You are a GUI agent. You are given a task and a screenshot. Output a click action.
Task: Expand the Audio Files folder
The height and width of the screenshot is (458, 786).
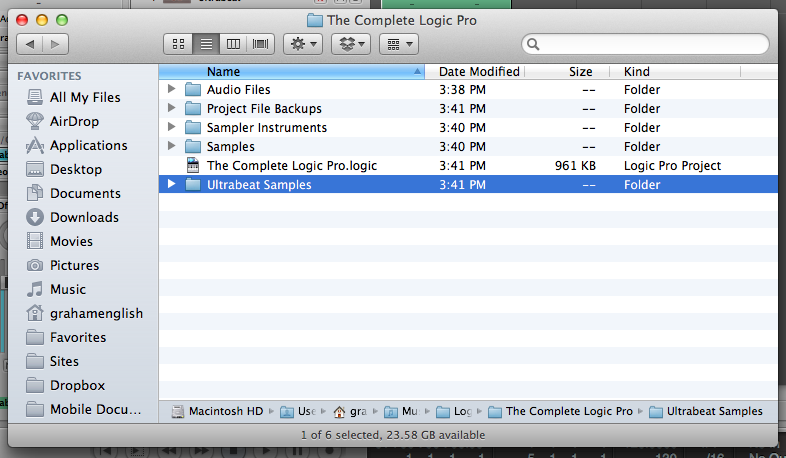point(172,90)
